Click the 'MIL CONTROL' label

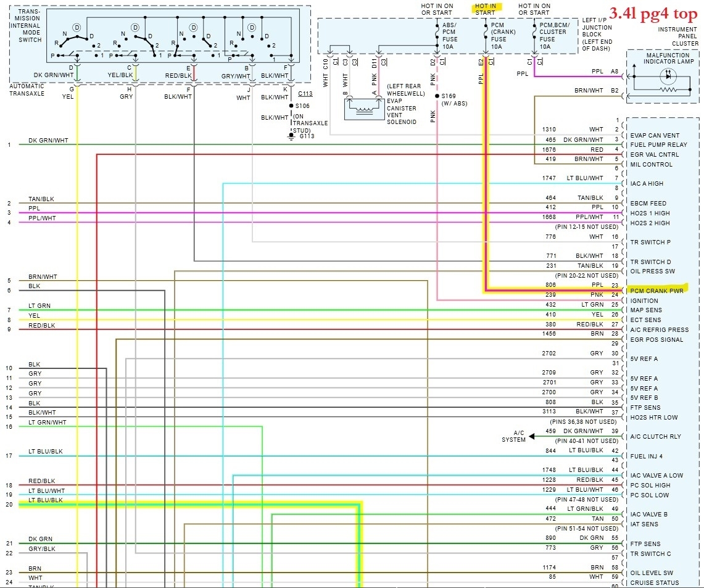coord(651,165)
